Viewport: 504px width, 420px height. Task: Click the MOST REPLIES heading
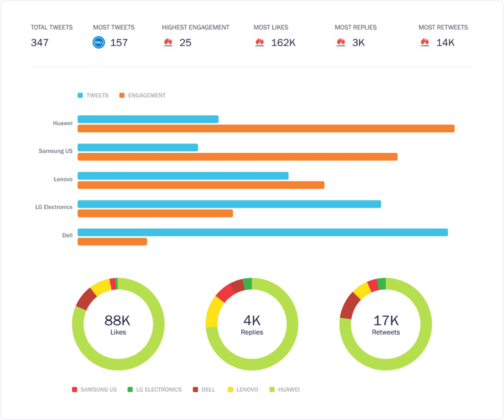356,27
